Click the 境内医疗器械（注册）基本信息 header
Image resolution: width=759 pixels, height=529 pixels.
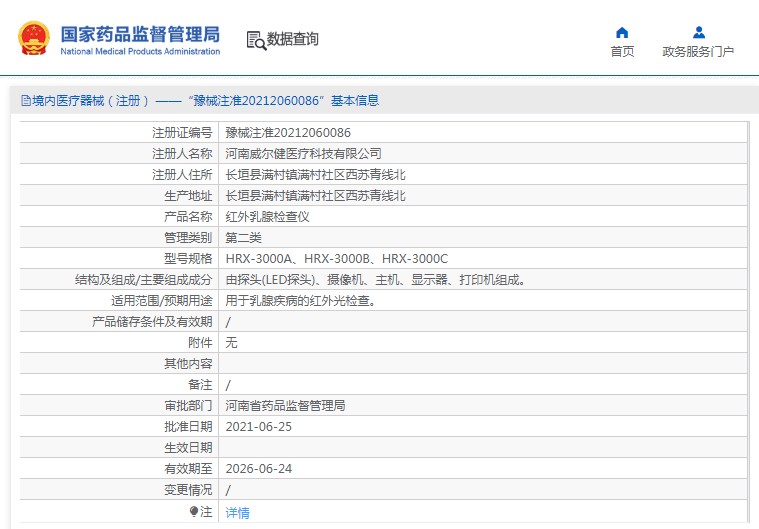[x=200, y=101]
